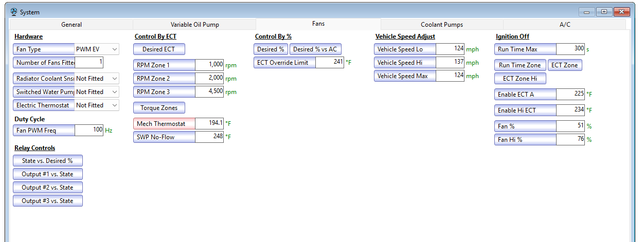Edit the Vehicle Speed Max value

pyautogui.click(x=450, y=76)
